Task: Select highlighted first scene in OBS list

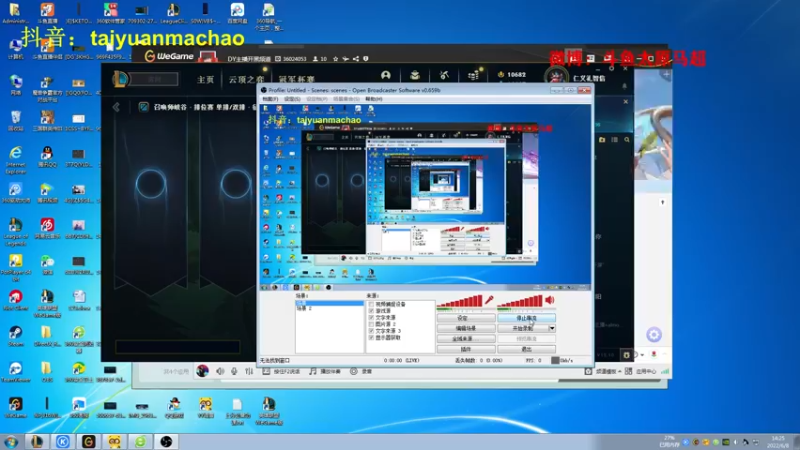Action: pos(329,303)
